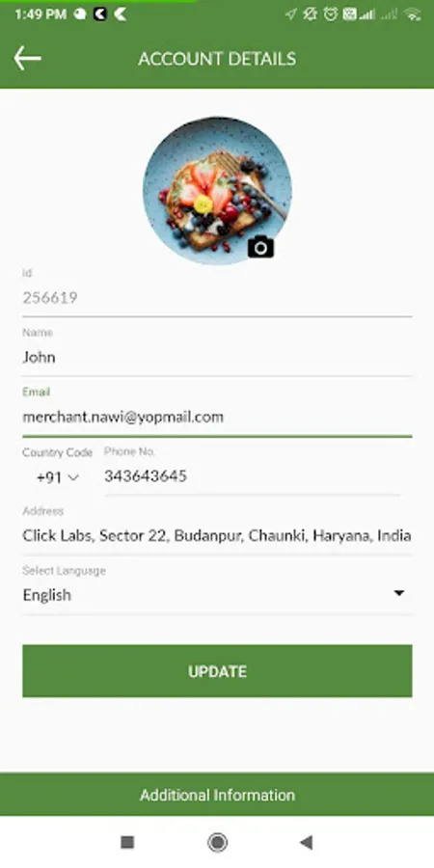Tap the Android home circle button
Viewport: 434px width, 868px height.
click(x=217, y=843)
